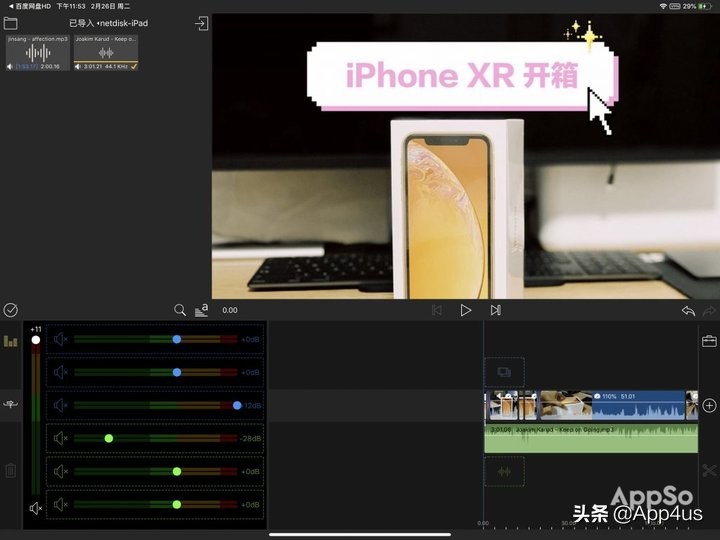Undo the last edit

[688, 311]
